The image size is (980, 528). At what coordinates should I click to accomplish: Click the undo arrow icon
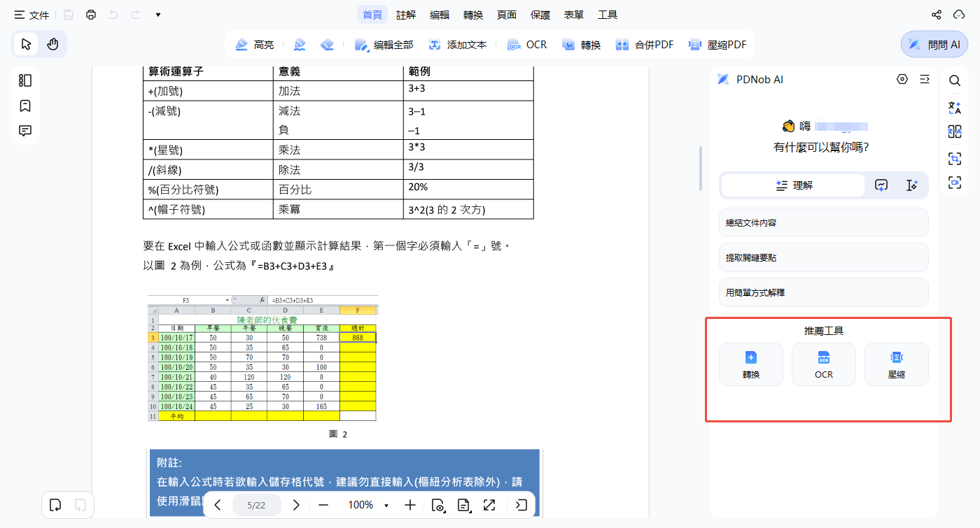click(x=113, y=15)
